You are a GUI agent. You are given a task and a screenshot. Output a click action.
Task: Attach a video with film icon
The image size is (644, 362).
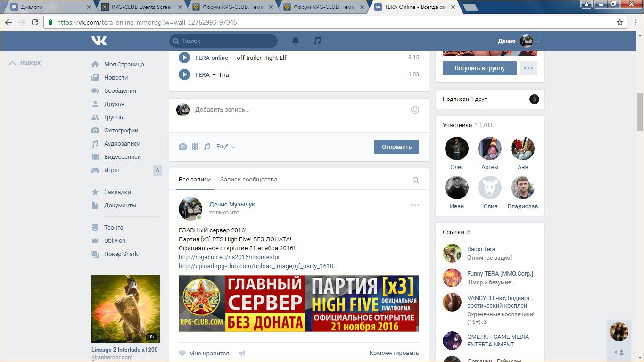tap(195, 147)
